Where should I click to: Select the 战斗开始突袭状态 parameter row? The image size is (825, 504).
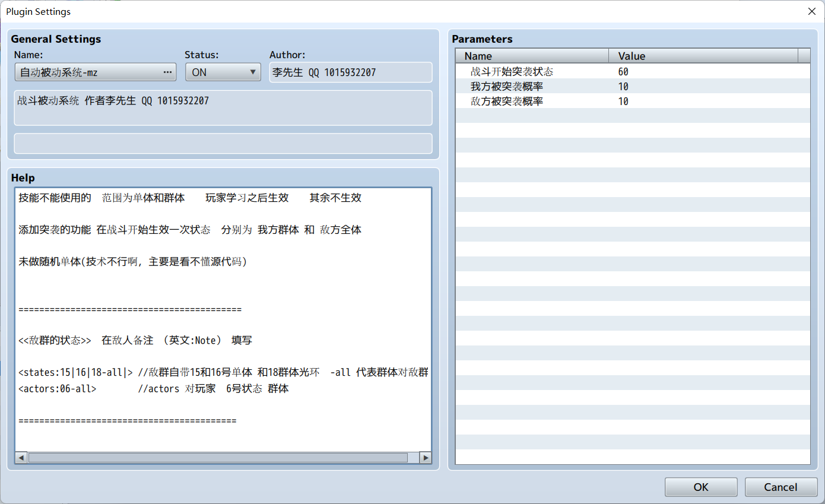(x=633, y=72)
